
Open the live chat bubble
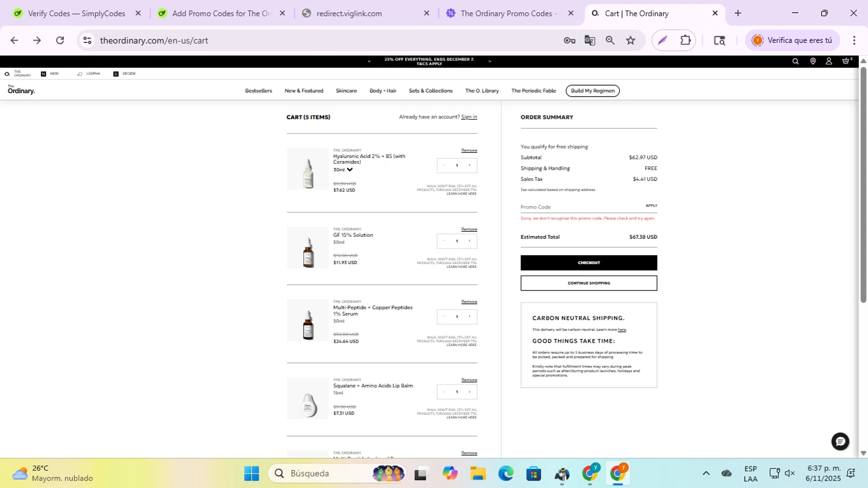coord(840,442)
